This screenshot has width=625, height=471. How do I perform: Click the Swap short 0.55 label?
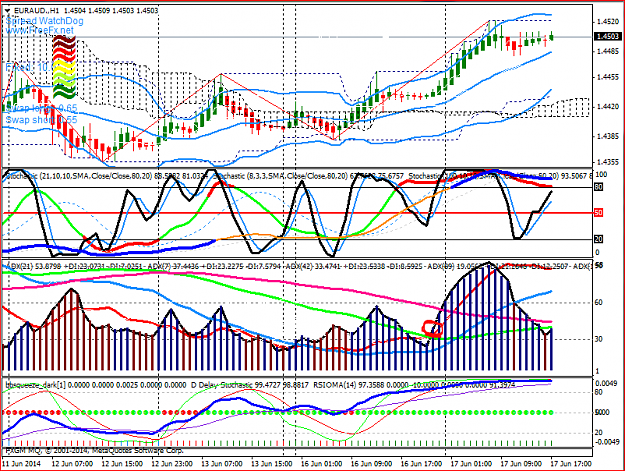pos(41,120)
